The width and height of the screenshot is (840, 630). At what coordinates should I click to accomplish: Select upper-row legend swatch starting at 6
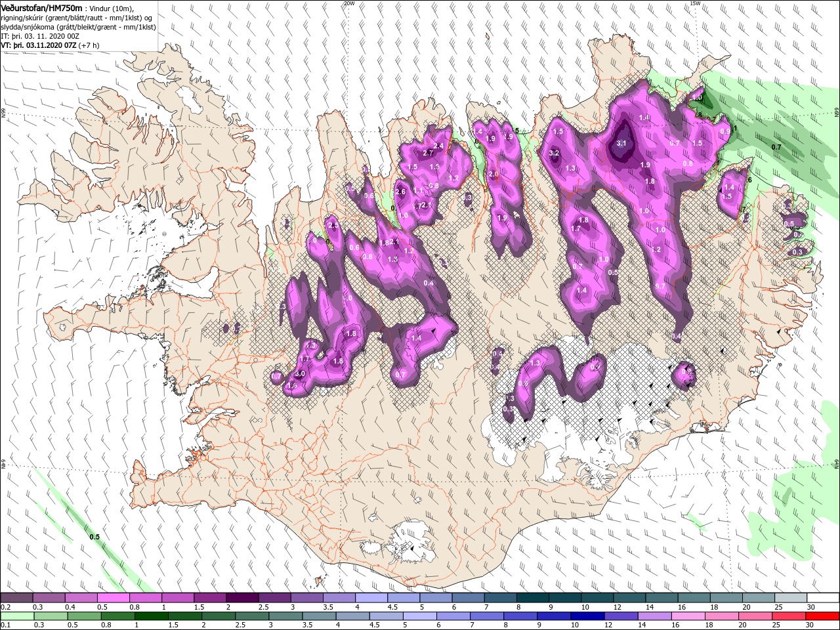[x=468, y=598]
